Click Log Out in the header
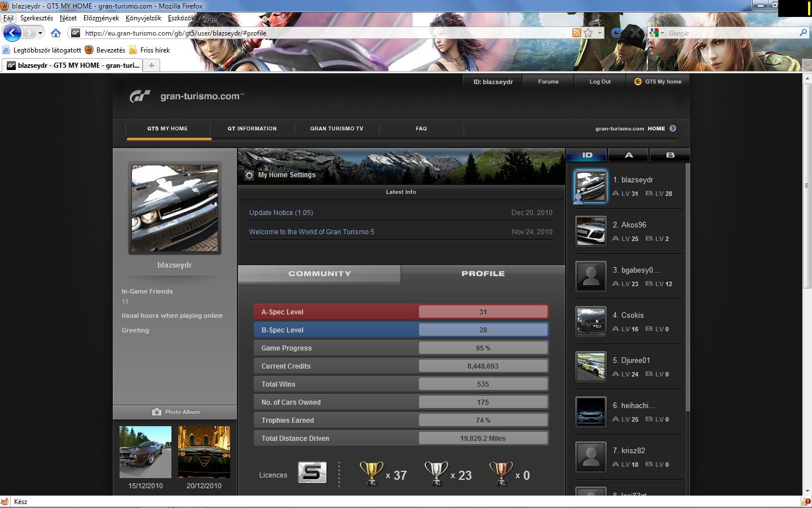812x508 pixels. coord(600,82)
